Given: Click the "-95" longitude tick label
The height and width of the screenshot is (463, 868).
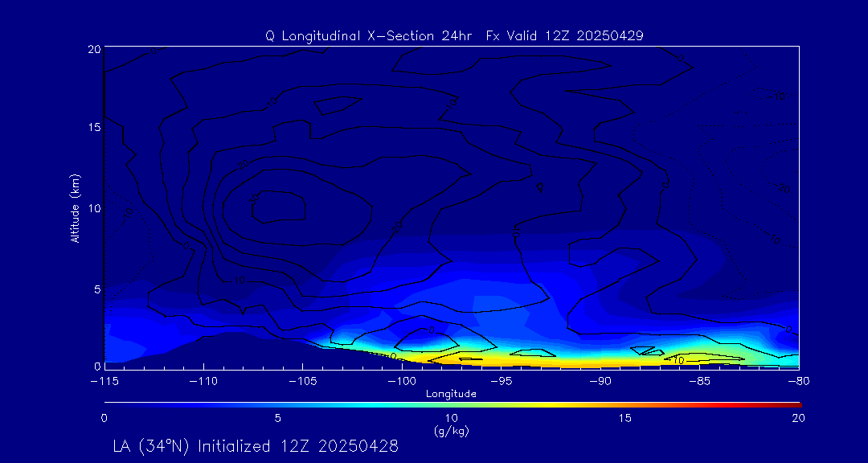Looking at the screenshot, I should pos(501,382).
